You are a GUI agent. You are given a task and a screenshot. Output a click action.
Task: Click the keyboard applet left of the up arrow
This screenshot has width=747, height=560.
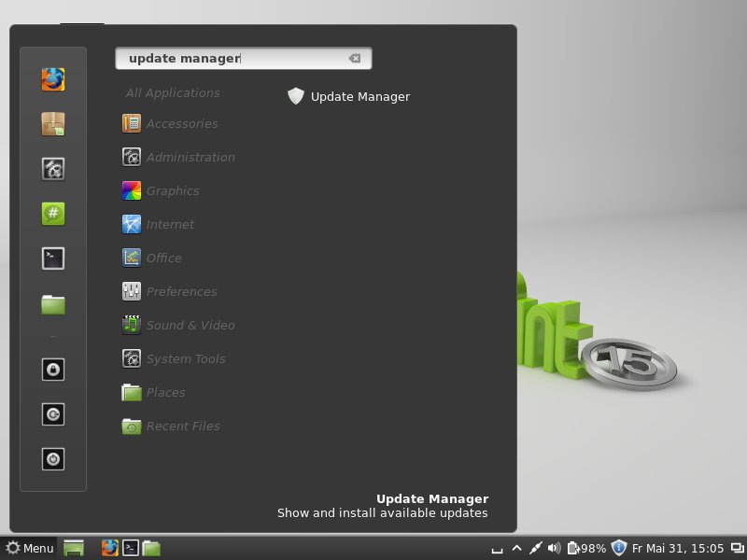coord(497,550)
